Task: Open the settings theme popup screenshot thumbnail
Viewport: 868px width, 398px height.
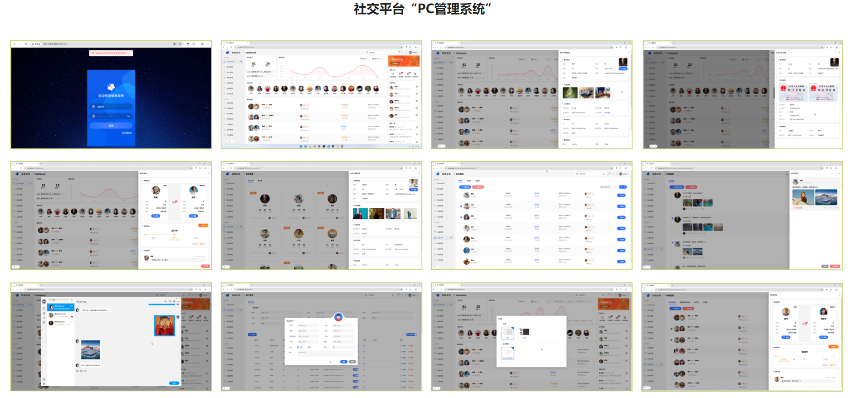Action: click(532, 337)
